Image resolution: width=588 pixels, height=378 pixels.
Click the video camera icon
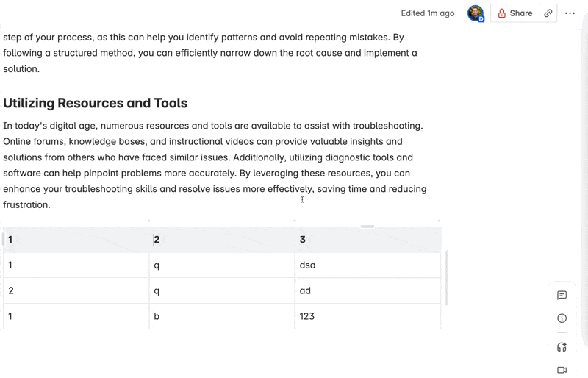[562, 370]
